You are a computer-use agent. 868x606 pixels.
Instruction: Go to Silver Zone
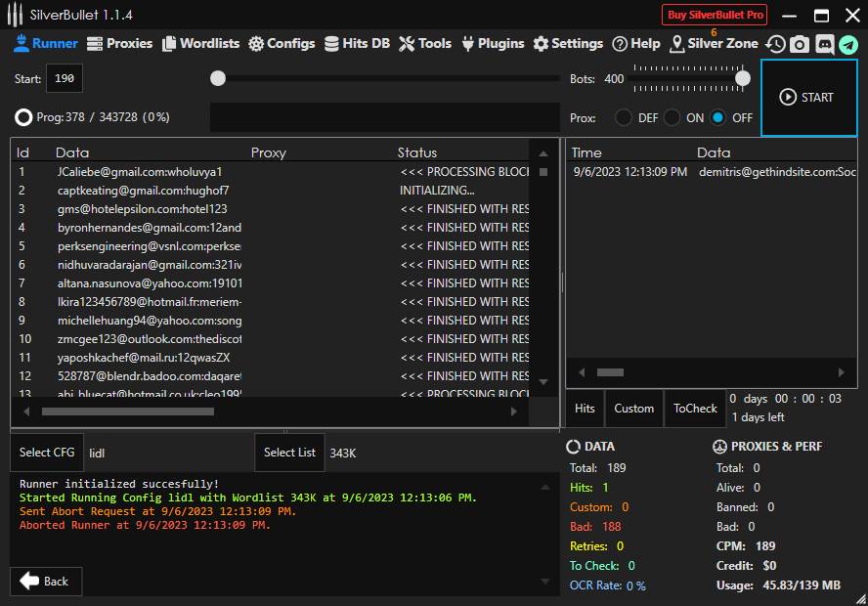tap(714, 43)
